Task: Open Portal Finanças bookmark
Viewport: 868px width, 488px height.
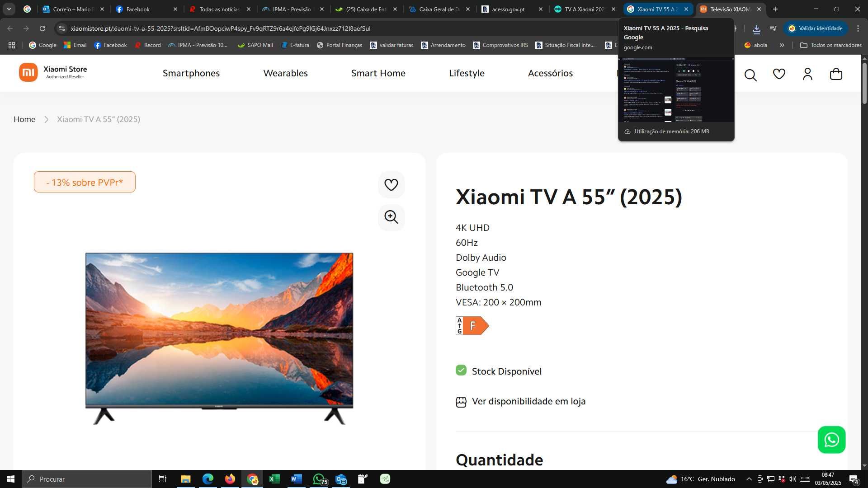Action: (x=340, y=45)
